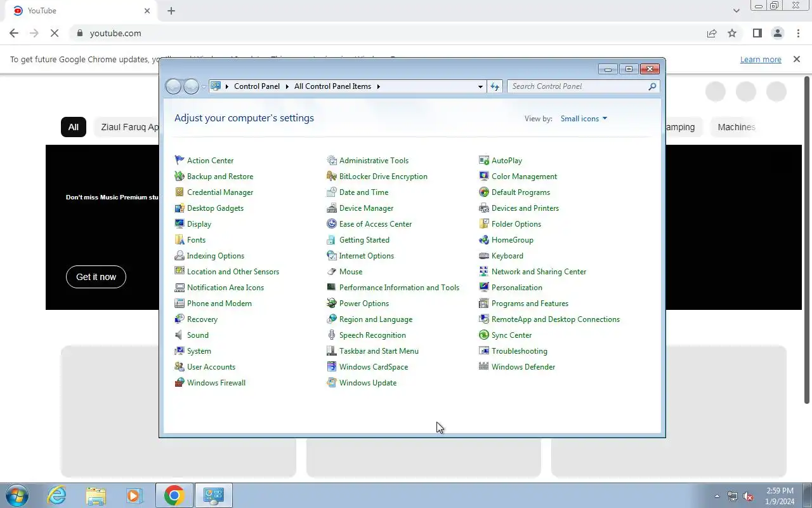Open the Internet Options icon
Screen dimensions: 812x508
pyautogui.click(x=332, y=256)
